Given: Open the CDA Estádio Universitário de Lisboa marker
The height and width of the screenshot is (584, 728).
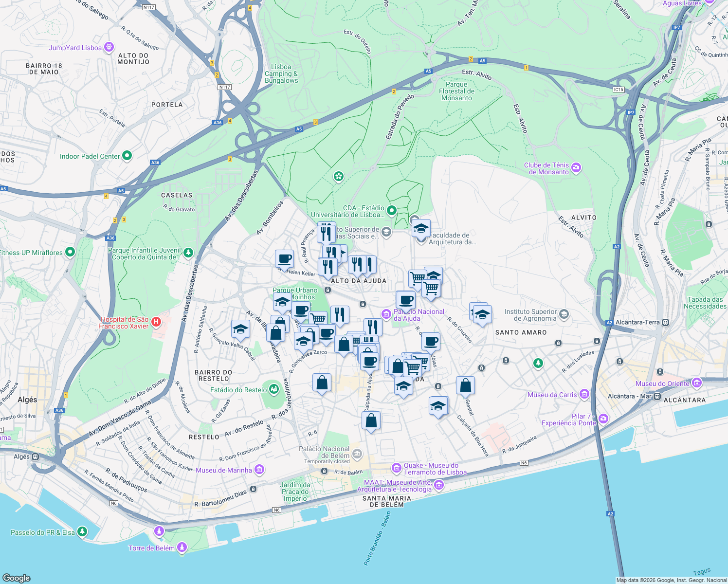Looking at the screenshot, I should (391, 209).
